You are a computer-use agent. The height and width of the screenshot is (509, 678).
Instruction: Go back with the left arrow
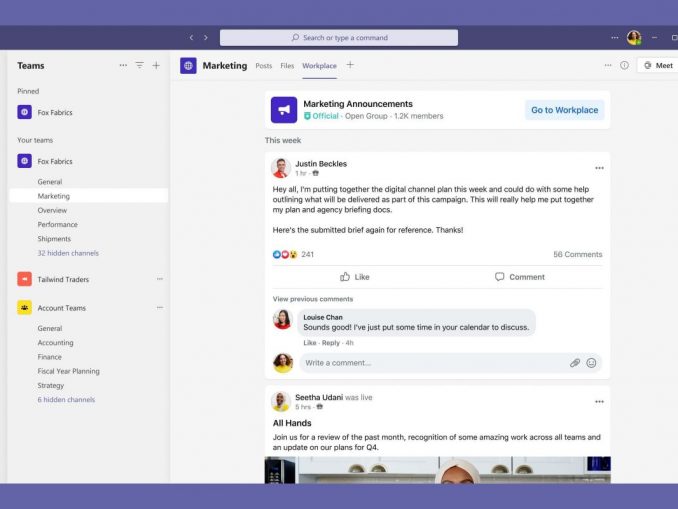[x=191, y=38]
